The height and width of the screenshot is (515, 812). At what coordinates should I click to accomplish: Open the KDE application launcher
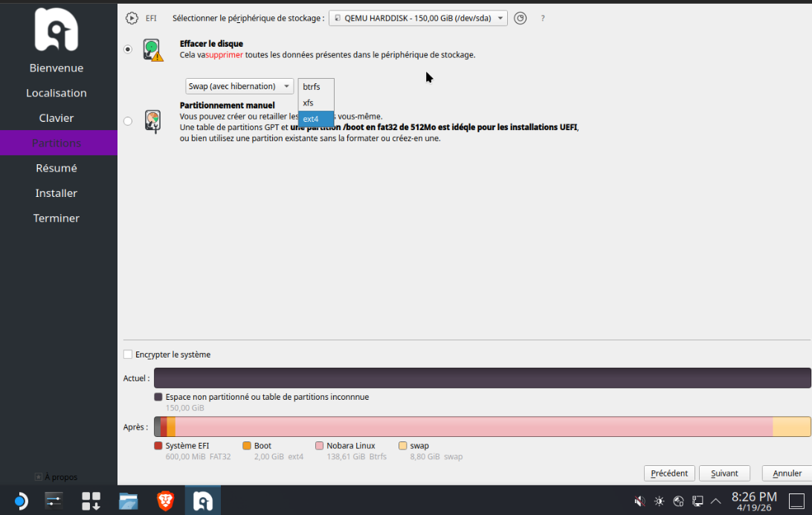20,501
